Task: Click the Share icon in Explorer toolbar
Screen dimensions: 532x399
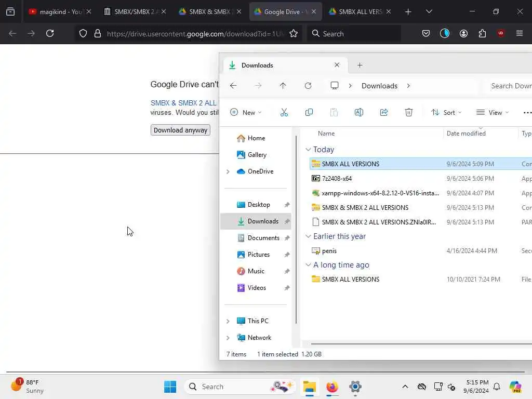Action: (384, 112)
